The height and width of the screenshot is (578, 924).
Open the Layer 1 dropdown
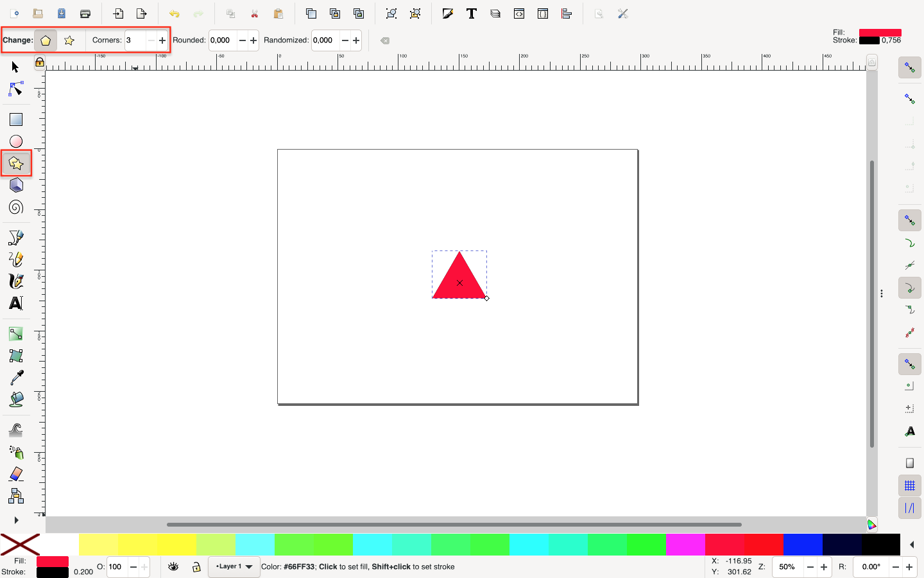[x=234, y=567]
